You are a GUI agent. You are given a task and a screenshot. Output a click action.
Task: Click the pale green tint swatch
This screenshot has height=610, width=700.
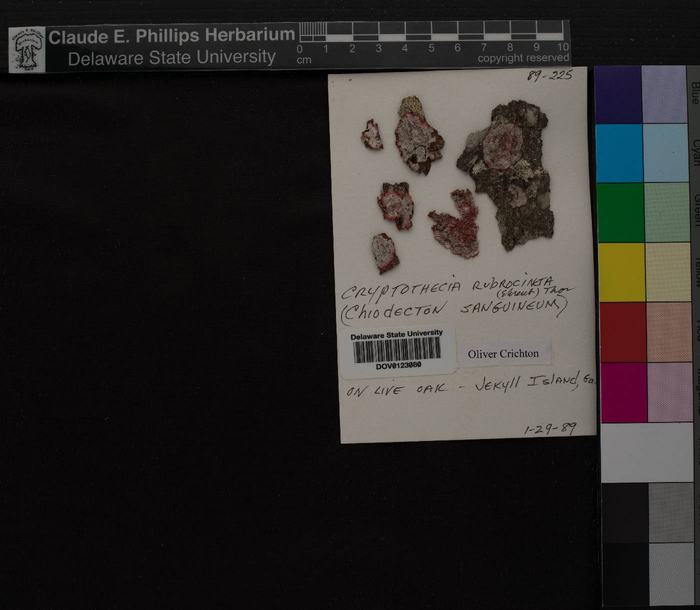point(667,212)
